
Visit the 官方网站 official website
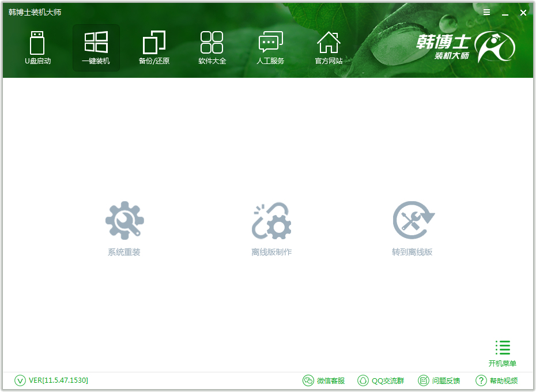pos(328,47)
